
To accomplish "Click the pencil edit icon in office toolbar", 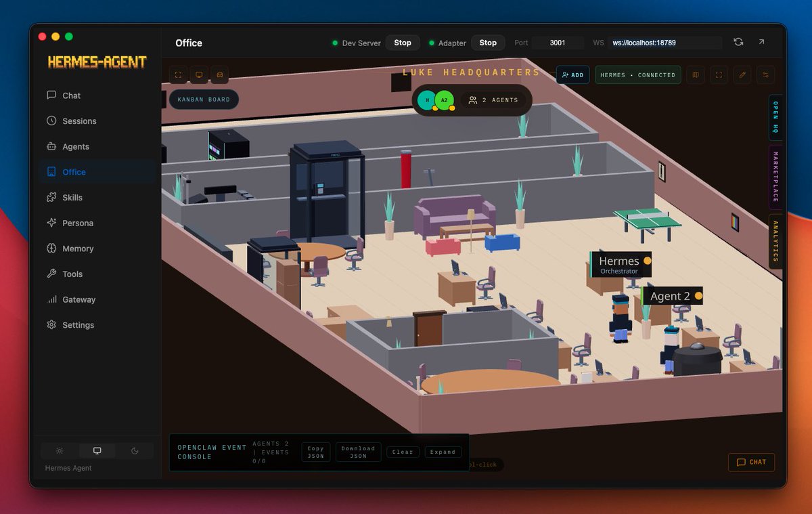I will (742, 75).
